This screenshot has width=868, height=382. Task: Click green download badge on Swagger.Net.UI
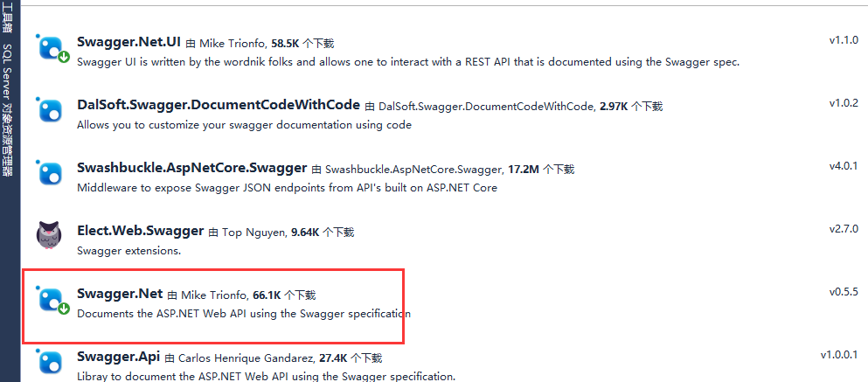(x=64, y=57)
